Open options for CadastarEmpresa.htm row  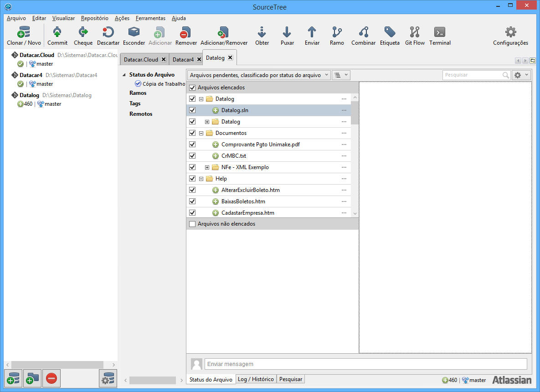(x=344, y=212)
